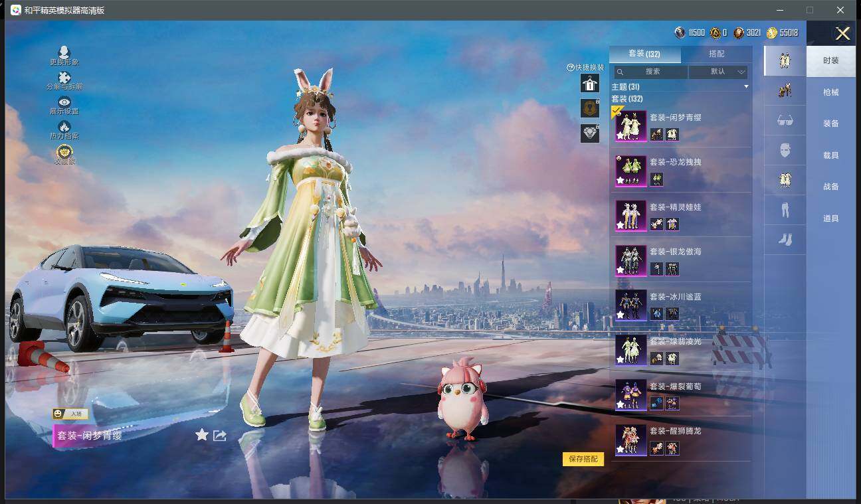861x504 pixels.
Task: Click the yellow currency icon beside 55018
Action: click(x=772, y=33)
